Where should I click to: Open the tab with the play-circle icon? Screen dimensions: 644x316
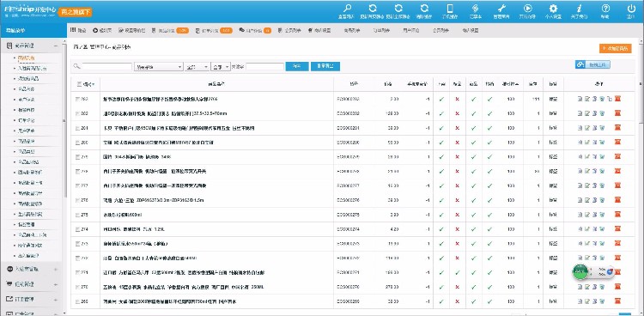point(102,30)
